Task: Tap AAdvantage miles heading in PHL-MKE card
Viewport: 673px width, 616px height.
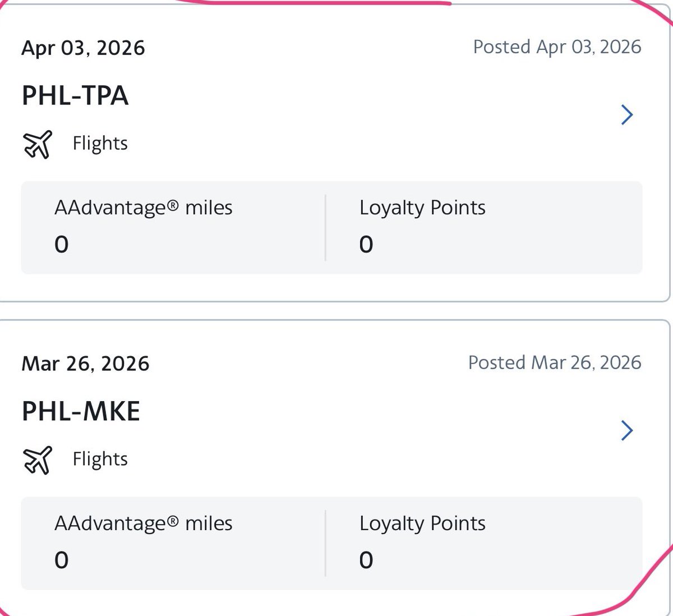Action: pyautogui.click(x=143, y=523)
